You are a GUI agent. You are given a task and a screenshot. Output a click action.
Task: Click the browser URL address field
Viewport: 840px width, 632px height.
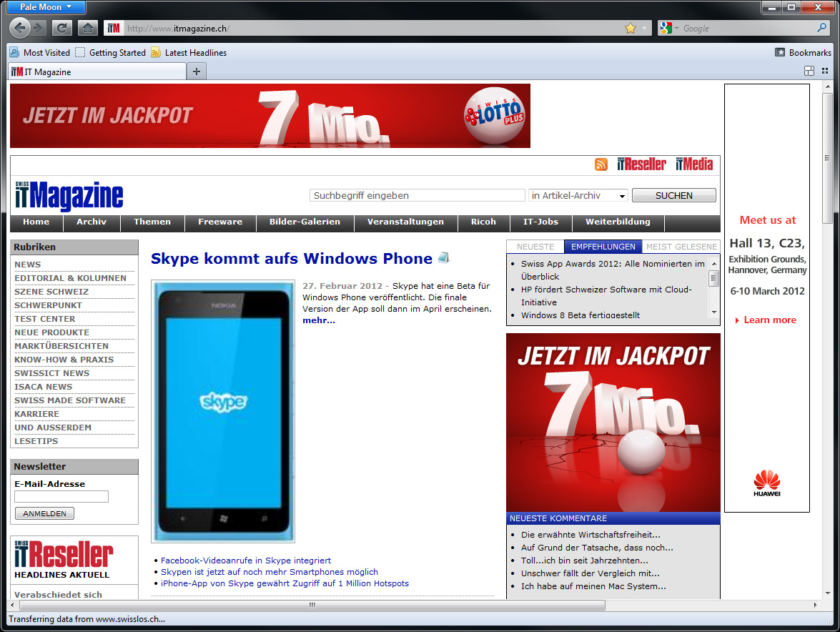pos(374,29)
